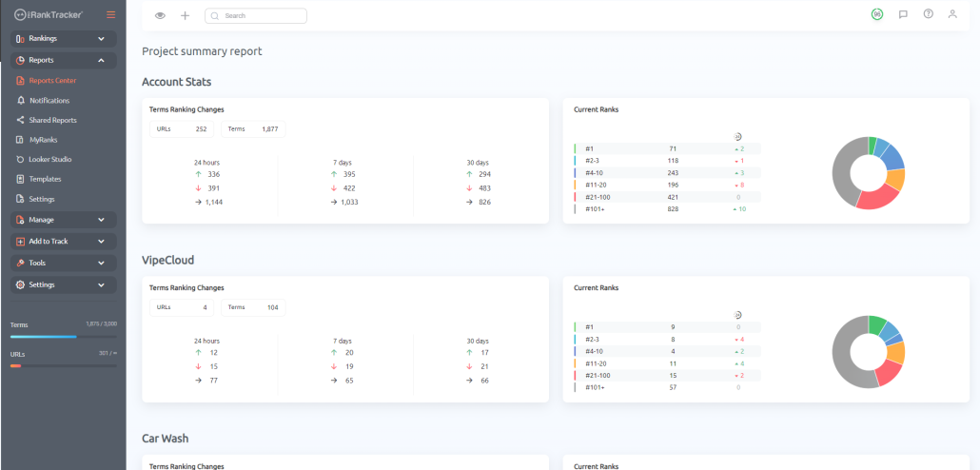980x470 pixels.
Task: Expand the bottom Settings menu
Action: coord(63,285)
